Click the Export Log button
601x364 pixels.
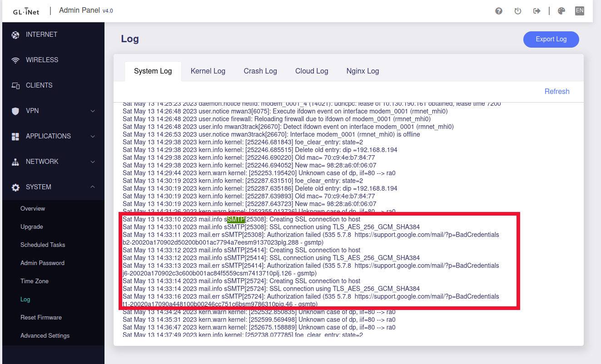point(551,39)
